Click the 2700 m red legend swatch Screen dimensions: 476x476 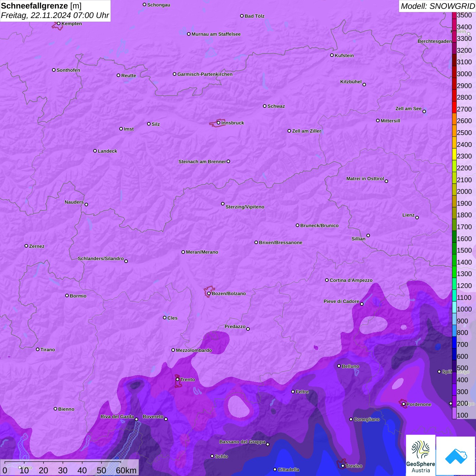click(454, 107)
